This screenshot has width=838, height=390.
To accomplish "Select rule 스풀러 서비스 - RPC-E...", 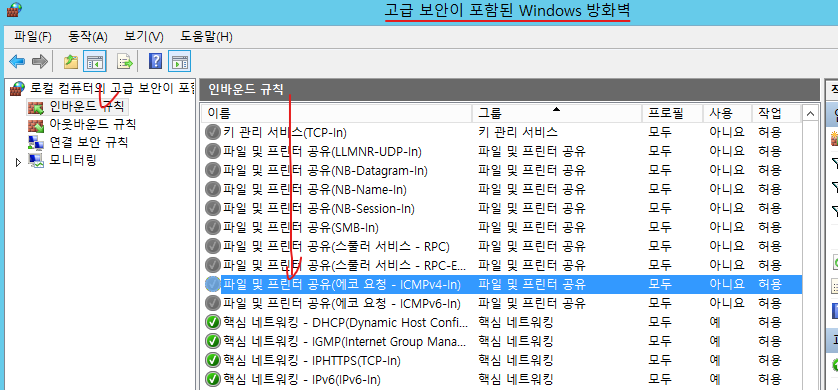I will click(x=345, y=265).
